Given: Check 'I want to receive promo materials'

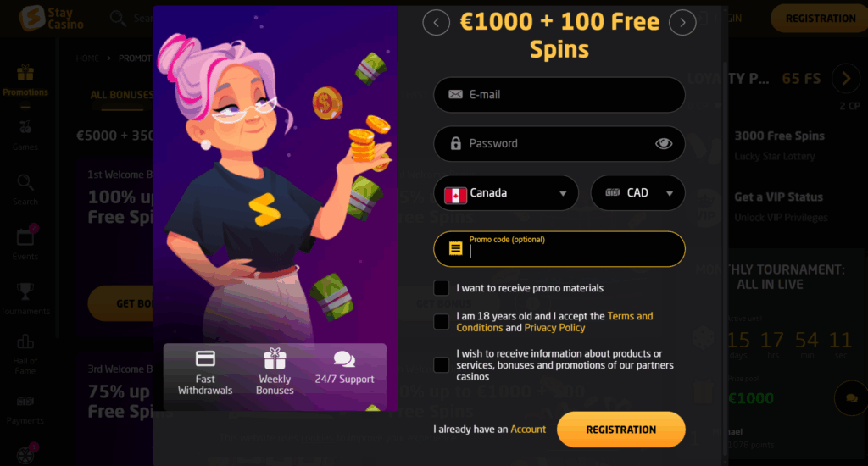Looking at the screenshot, I should pyautogui.click(x=441, y=288).
